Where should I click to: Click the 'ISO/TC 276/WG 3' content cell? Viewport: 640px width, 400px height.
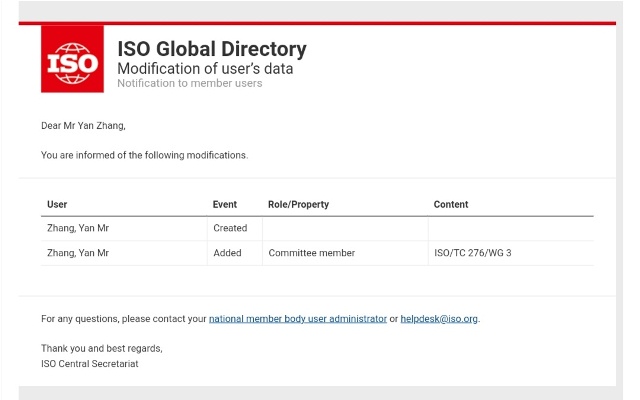(472, 253)
